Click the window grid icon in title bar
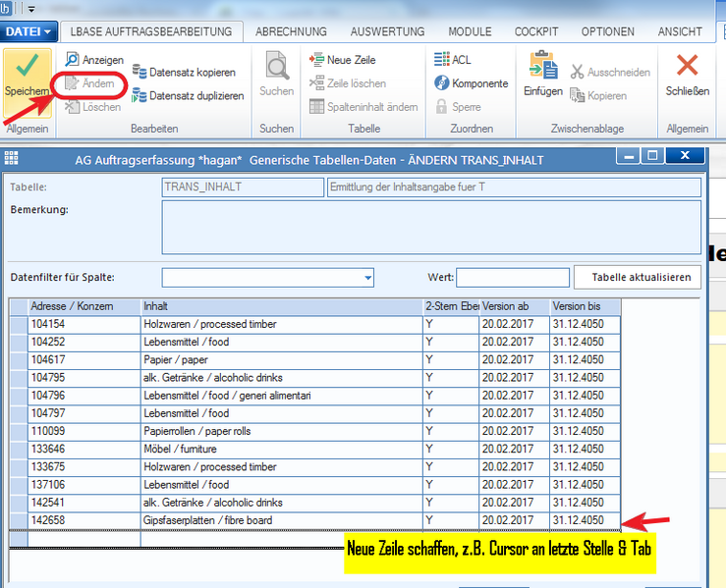This screenshot has height=588, width=726. 11,158
